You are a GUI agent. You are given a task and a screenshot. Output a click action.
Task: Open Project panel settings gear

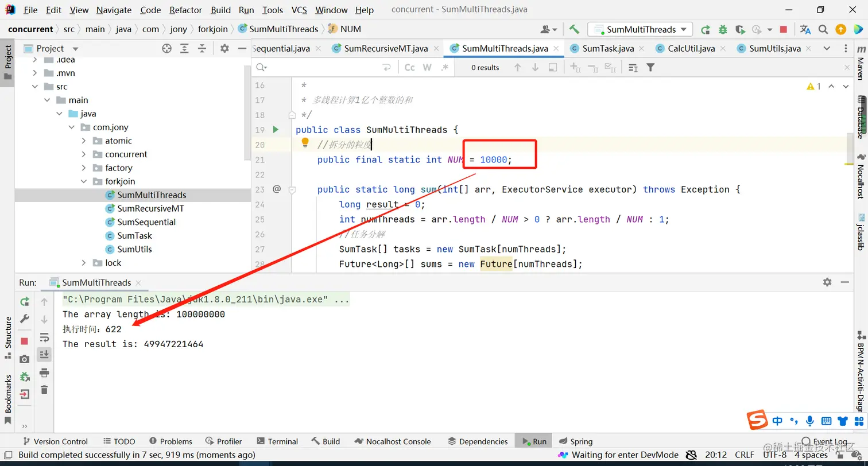(x=224, y=49)
